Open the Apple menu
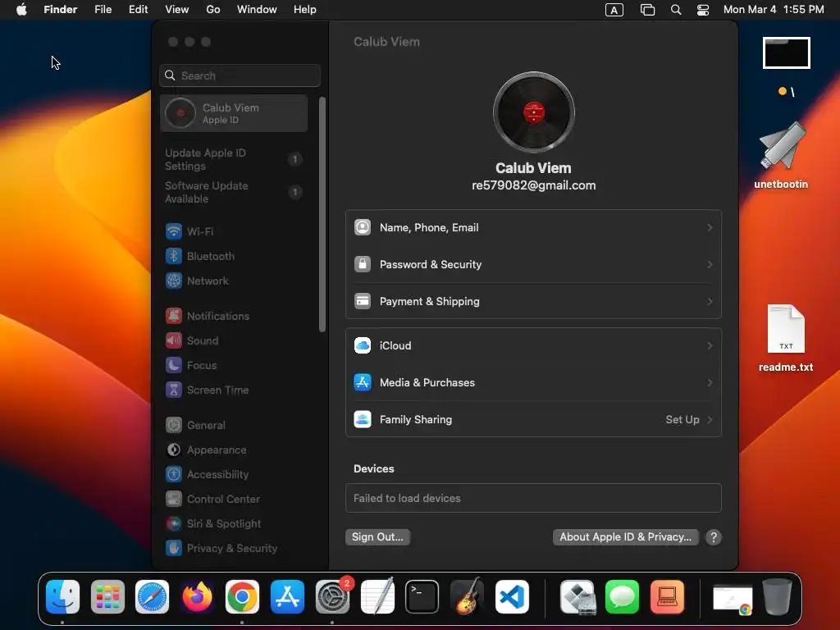Image resolution: width=840 pixels, height=630 pixels. [x=21, y=10]
